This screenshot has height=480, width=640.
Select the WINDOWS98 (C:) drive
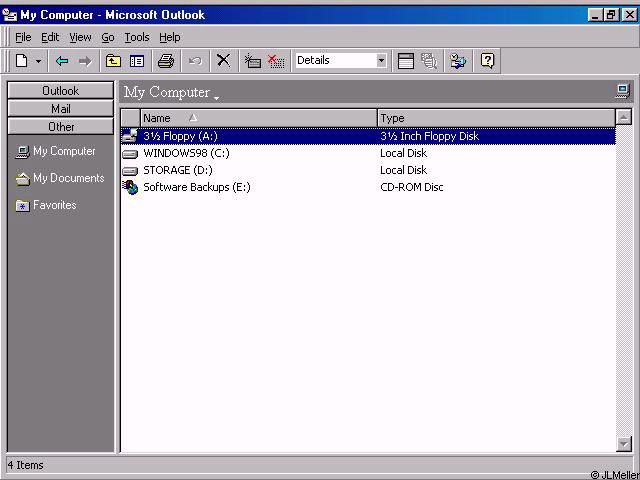pyautogui.click(x=186, y=153)
